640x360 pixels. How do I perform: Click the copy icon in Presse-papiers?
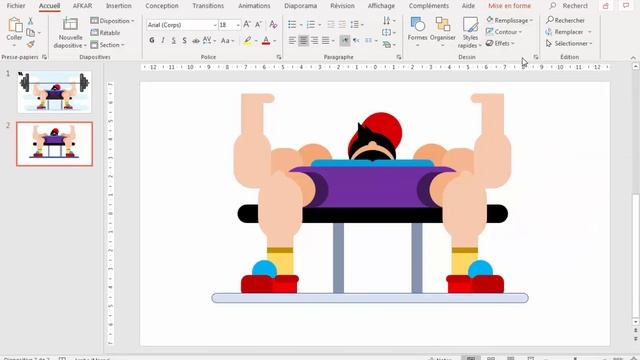(31, 32)
